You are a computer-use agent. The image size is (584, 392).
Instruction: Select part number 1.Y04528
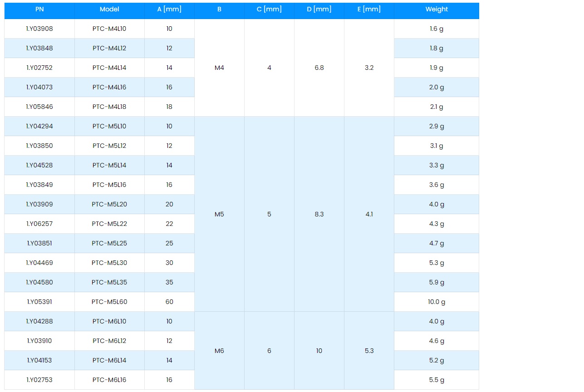(x=39, y=166)
